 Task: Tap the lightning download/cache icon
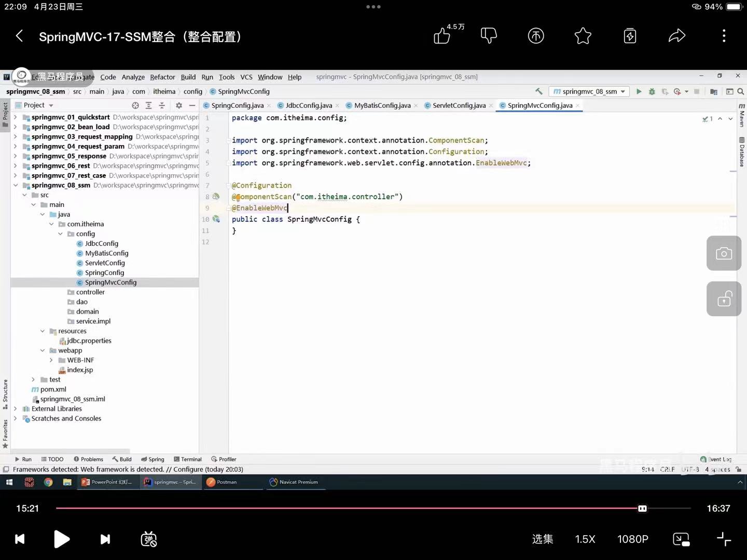tap(630, 36)
